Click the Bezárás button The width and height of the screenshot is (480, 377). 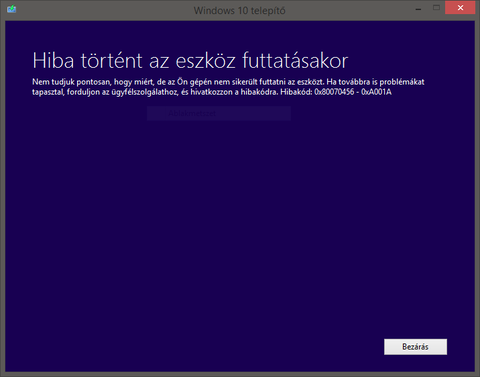(x=415, y=347)
